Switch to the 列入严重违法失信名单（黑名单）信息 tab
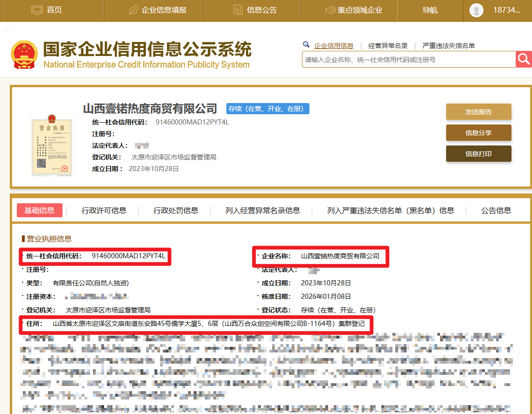Image resolution: width=532 pixels, height=414 pixels. tap(391, 211)
